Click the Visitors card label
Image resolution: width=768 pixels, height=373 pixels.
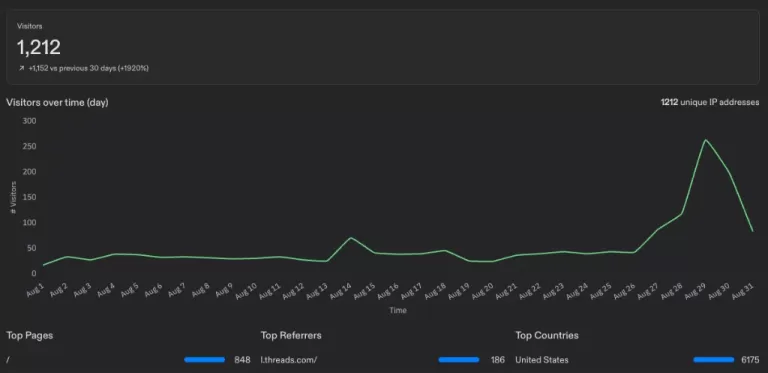29,26
